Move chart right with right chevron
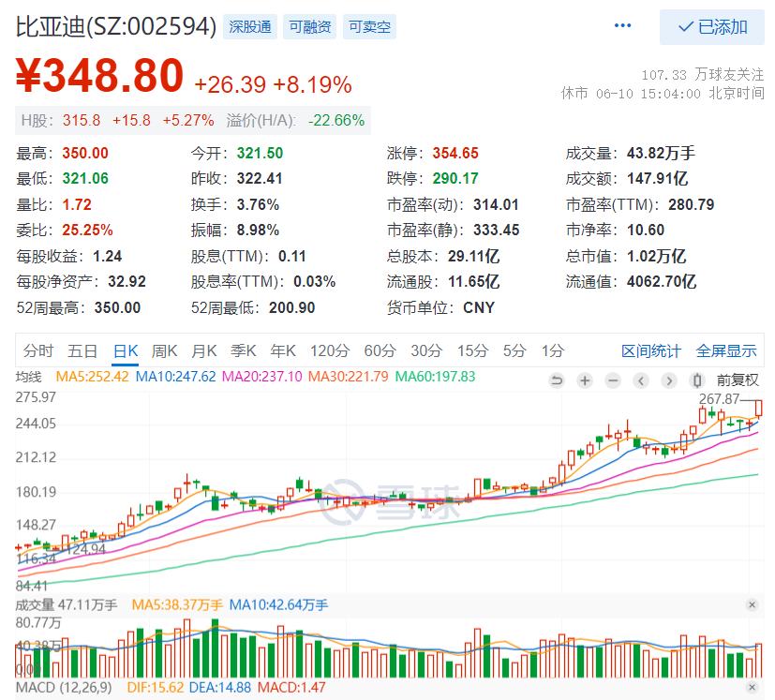 (x=669, y=380)
